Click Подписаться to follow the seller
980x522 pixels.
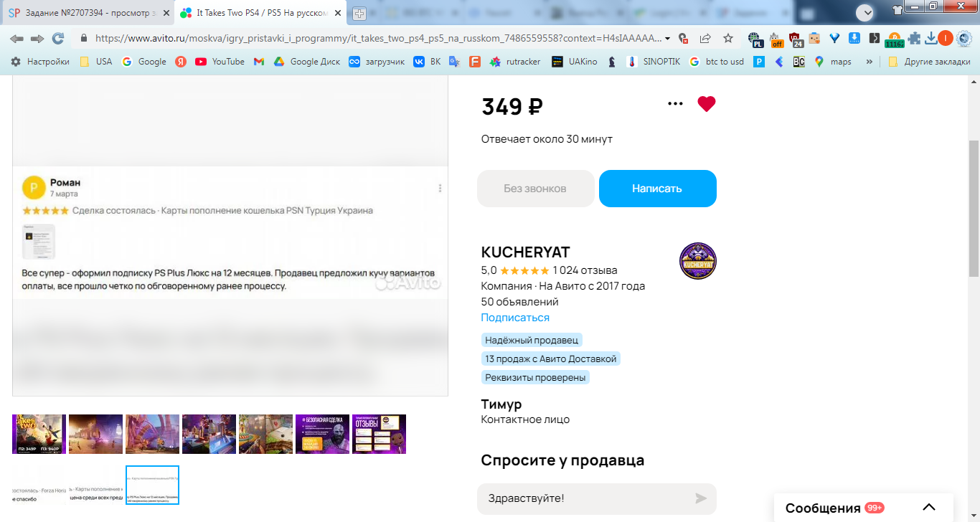click(x=515, y=318)
